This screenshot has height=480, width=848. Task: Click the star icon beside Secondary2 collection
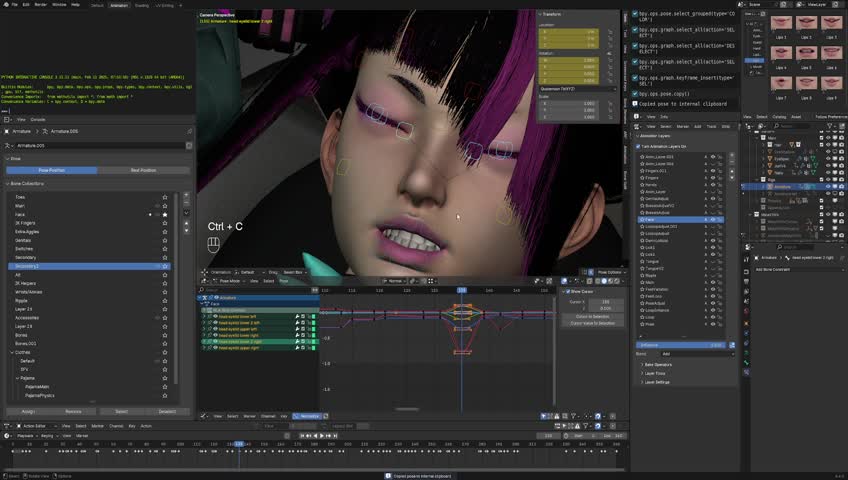click(x=165, y=266)
